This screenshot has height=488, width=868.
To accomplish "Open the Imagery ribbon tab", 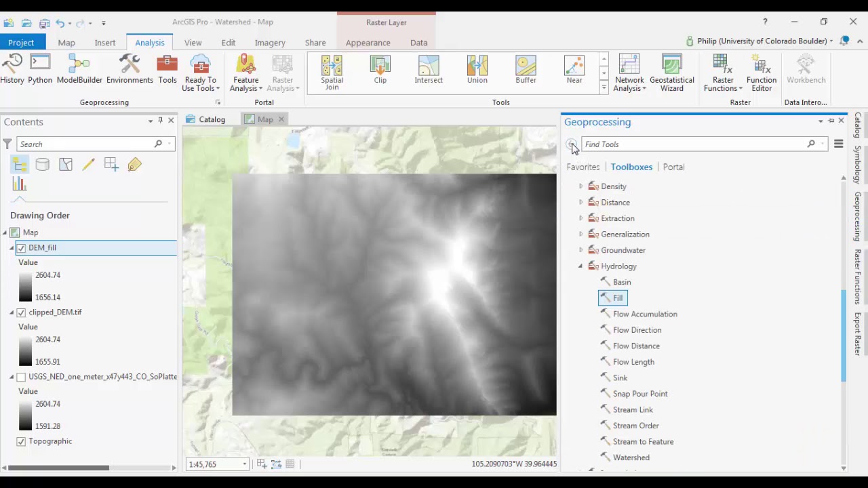I will [x=270, y=43].
